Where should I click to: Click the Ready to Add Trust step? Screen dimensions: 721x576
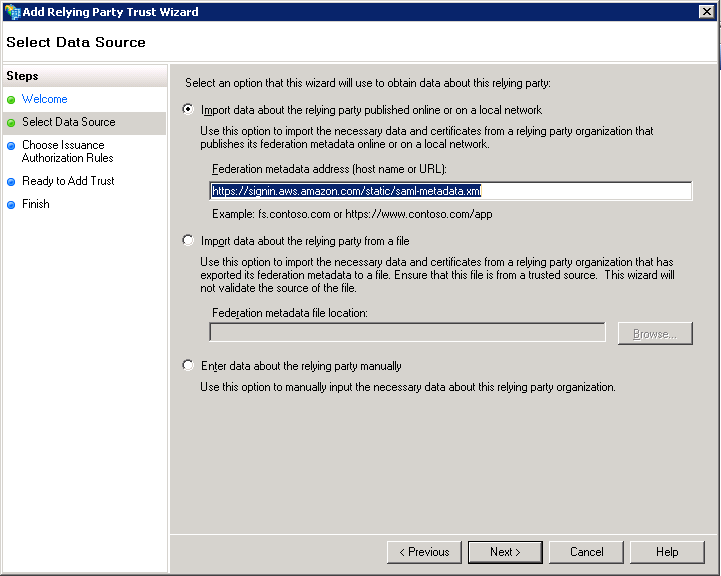(x=68, y=181)
